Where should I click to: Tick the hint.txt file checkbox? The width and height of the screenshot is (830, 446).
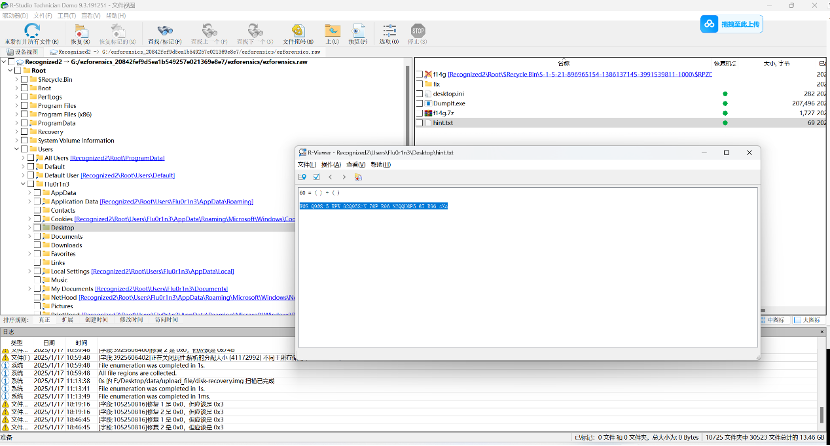click(419, 123)
